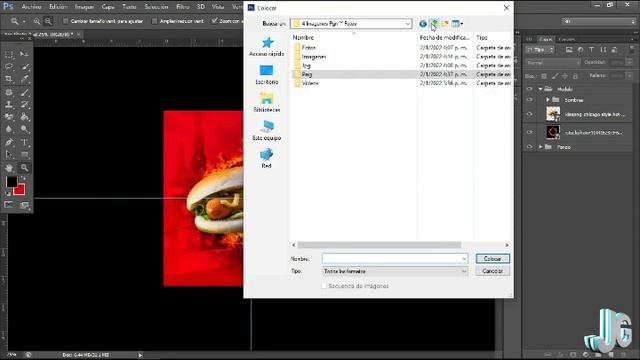
Task: Select the Quick Selection tool
Action: click(24, 67)
